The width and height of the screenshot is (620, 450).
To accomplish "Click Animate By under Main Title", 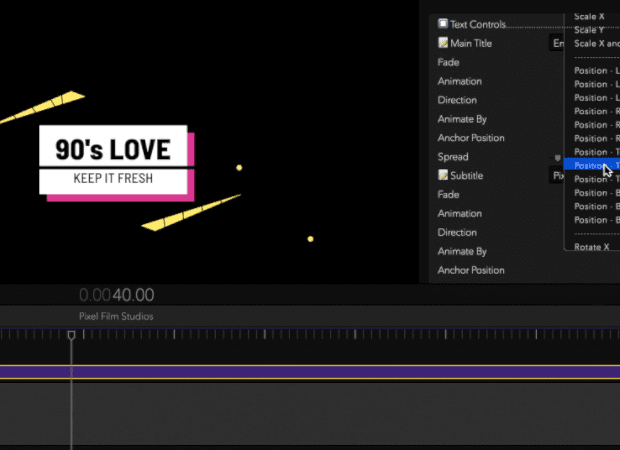I will (x=462, y=119).
